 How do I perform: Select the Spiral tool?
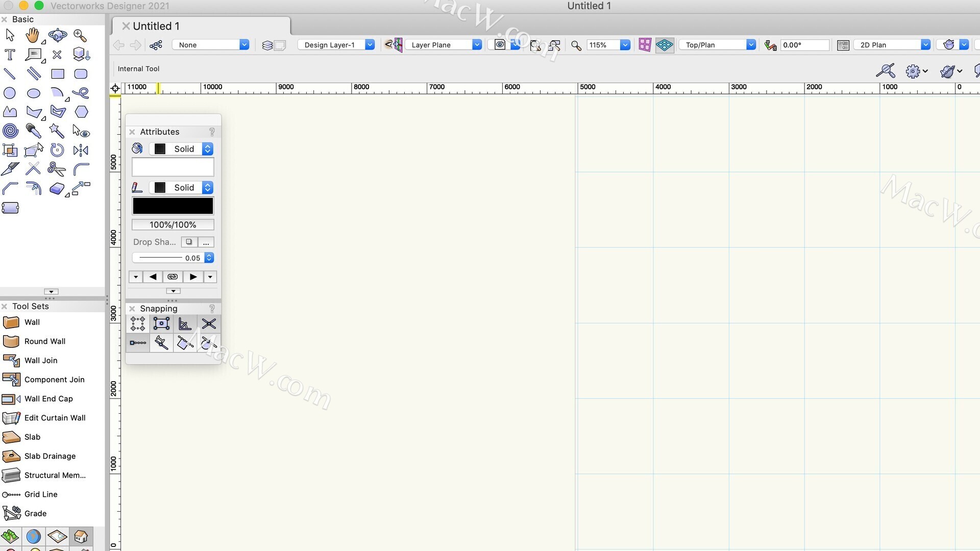pos(10,131)
